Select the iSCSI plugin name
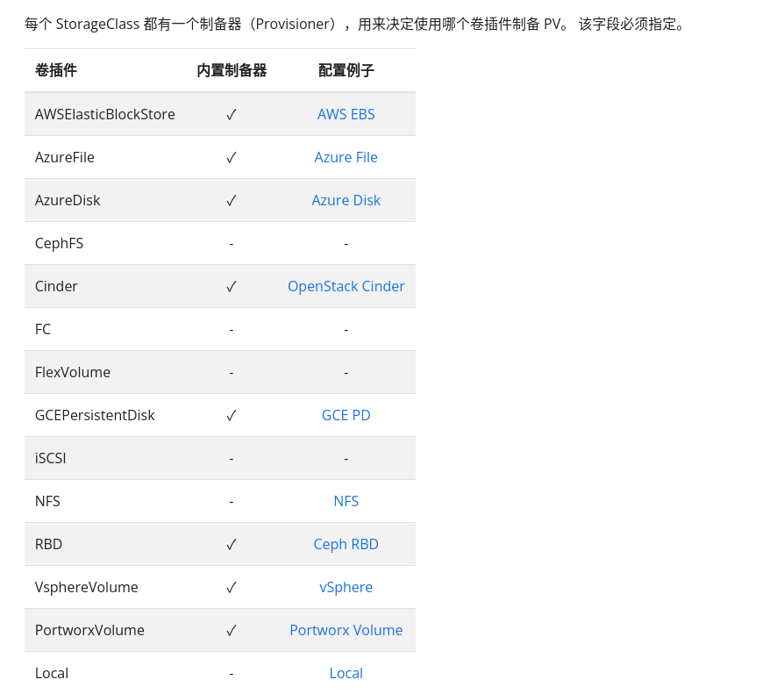 pyautogui.click(x=51, y=458)
